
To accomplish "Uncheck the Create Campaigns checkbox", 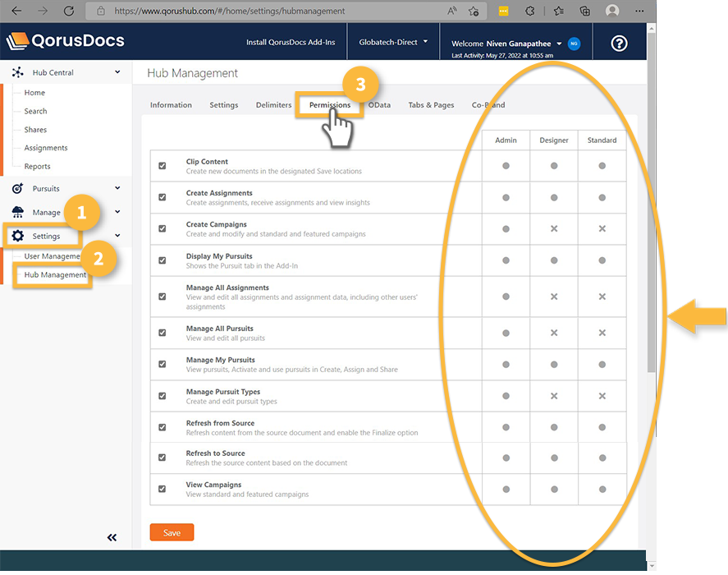I will [162, 228].
